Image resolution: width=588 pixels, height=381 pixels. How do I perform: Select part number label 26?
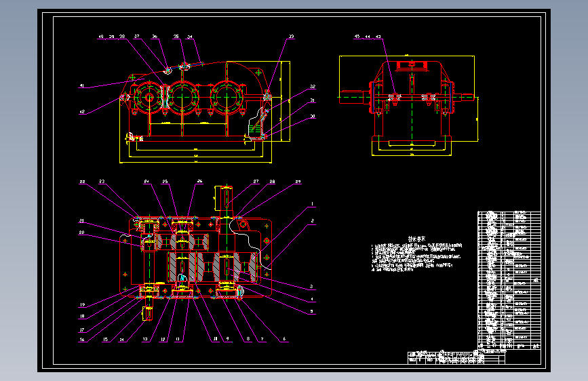(x=200, y=181)
